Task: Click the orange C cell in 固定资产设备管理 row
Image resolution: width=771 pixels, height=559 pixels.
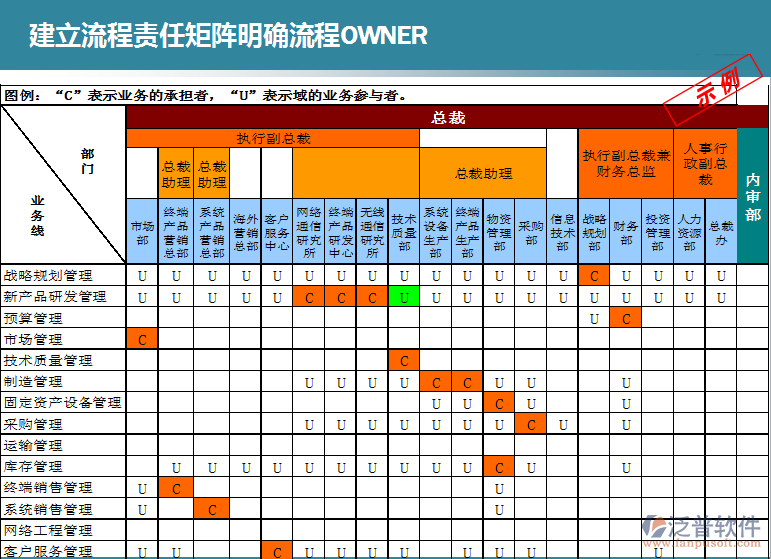Action: pos(499,403)
